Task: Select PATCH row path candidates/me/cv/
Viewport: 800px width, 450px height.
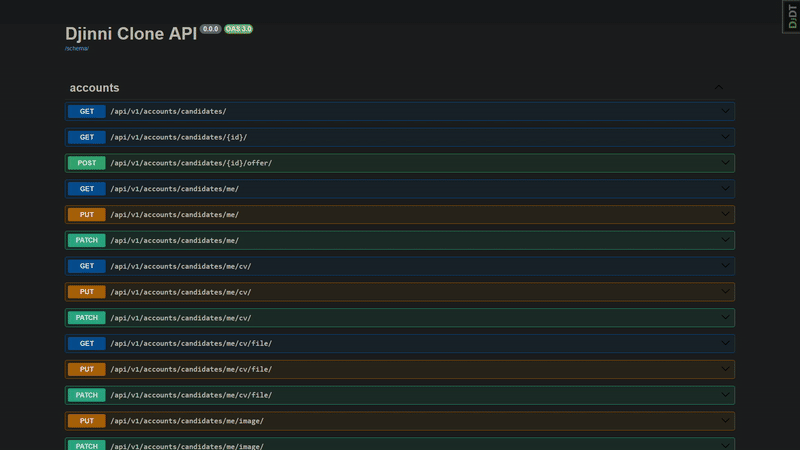Action: [x=181, y=317]
